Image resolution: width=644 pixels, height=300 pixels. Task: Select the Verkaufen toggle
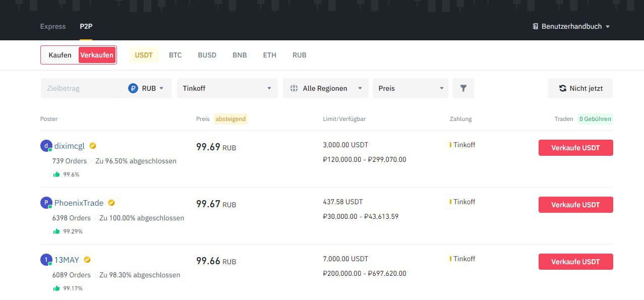click(x=97, y=55)
